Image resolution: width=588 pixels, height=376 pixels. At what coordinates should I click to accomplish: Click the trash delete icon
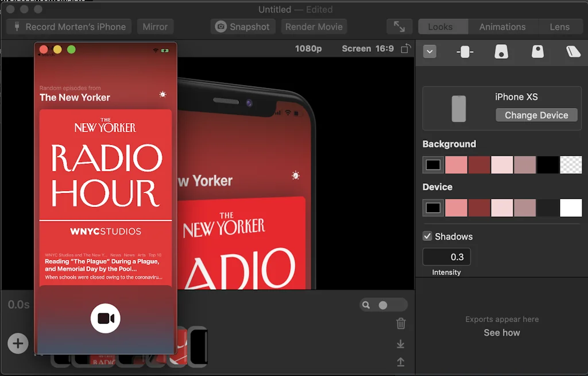[401, 324]
